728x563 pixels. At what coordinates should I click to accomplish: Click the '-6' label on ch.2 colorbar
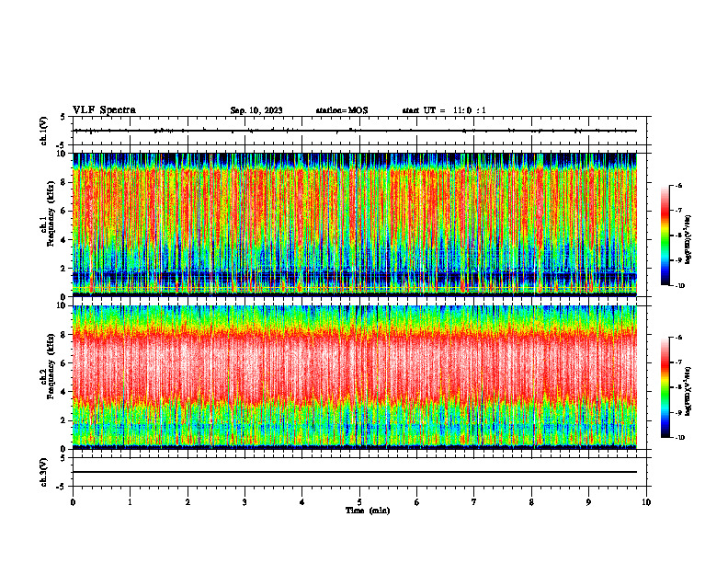pos(678,338)
